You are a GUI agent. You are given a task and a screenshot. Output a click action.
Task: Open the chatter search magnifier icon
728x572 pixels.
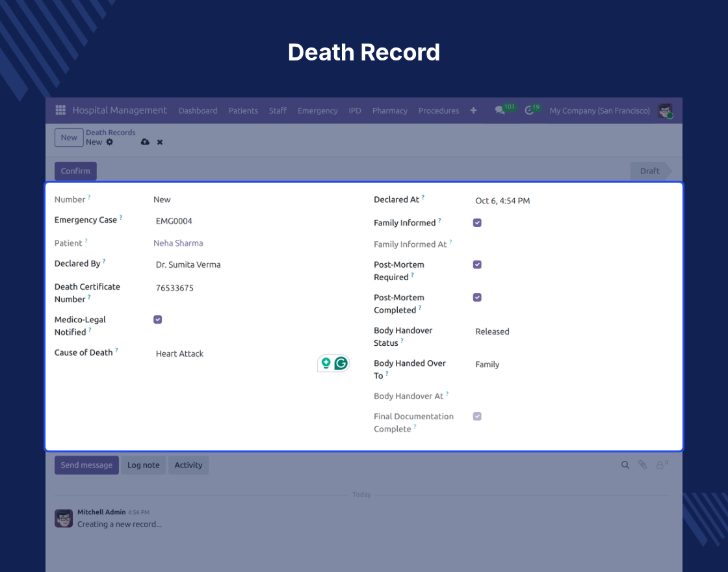click(x=625, y=465)
